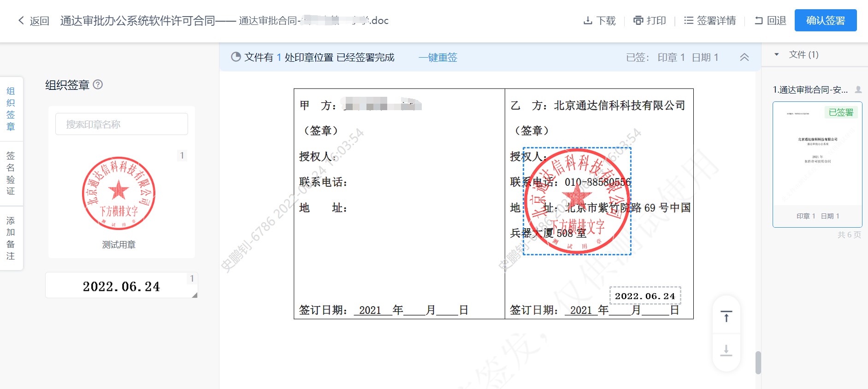Click contract title 通达审批办公系统软件许可合同
Image resolution: width=868 pixels, height=389 pixels.
coord(137,21)
